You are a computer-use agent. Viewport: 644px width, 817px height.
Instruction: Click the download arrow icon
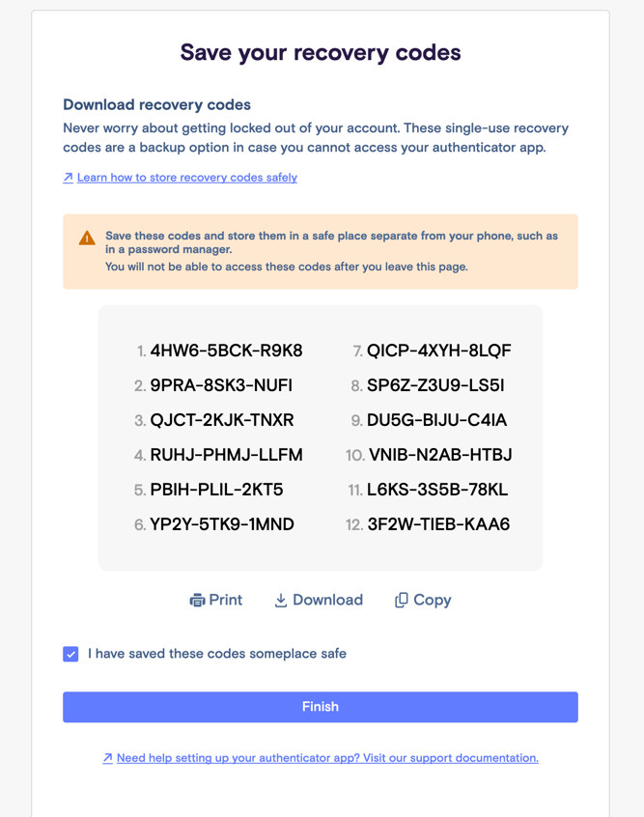281,601
